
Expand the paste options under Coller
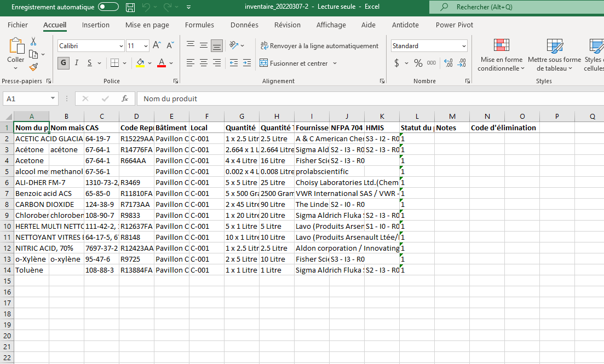[16, 68]
